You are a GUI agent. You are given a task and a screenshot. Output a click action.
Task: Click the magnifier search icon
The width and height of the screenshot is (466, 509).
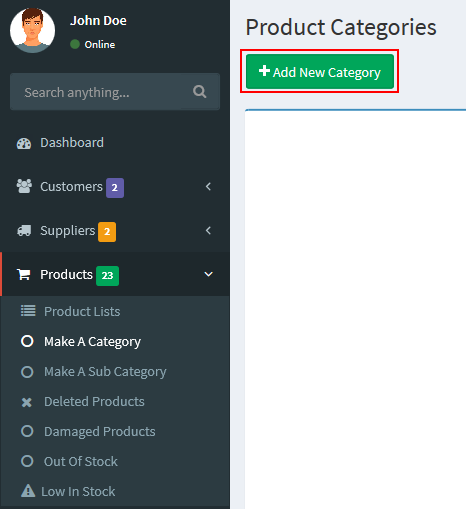tap(199, 91)
